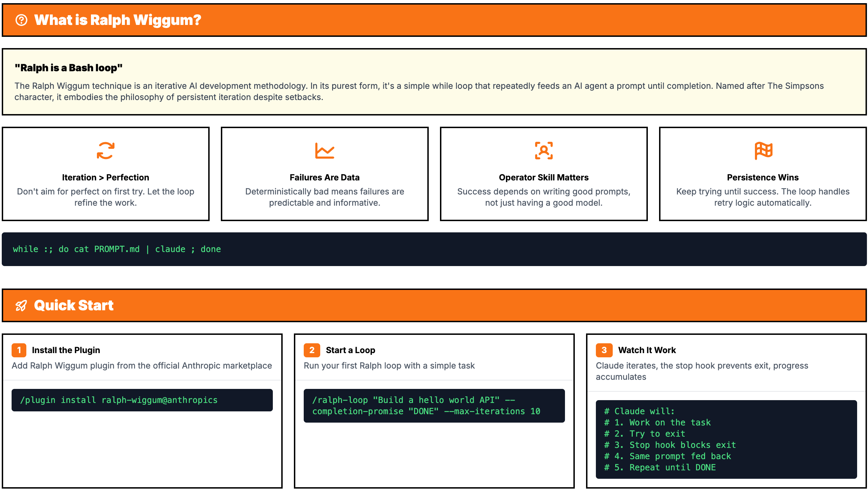Click the rocket icon beside Quick Start
This screenshot has height=490, width=868.
[21, 306]
